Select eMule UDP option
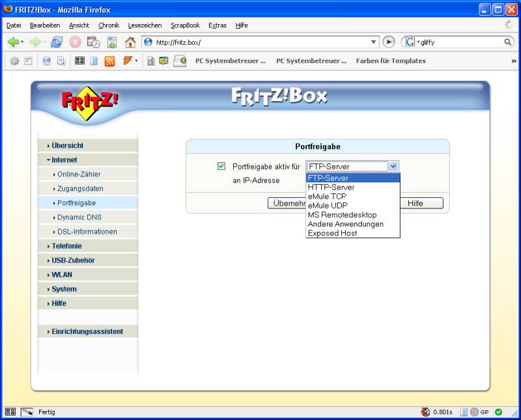This screenshot has width=521, height=420. pos(352,206)
